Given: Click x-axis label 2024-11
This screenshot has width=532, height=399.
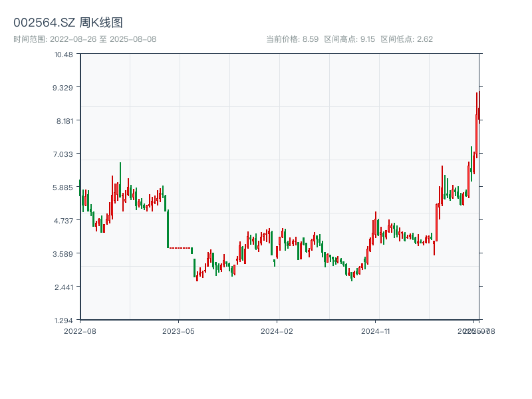Looking at the screenshot, I should [375, 331].
